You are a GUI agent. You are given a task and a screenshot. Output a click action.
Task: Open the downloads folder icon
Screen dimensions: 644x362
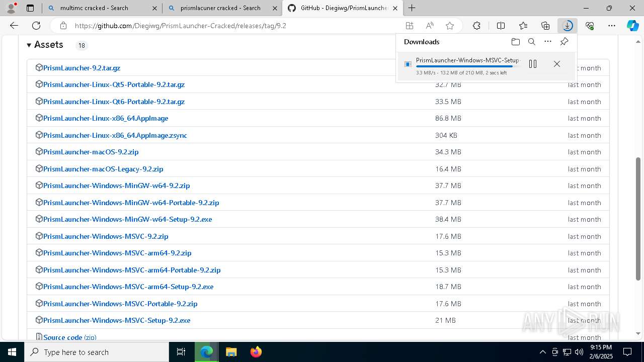click(x=515, y=42)
